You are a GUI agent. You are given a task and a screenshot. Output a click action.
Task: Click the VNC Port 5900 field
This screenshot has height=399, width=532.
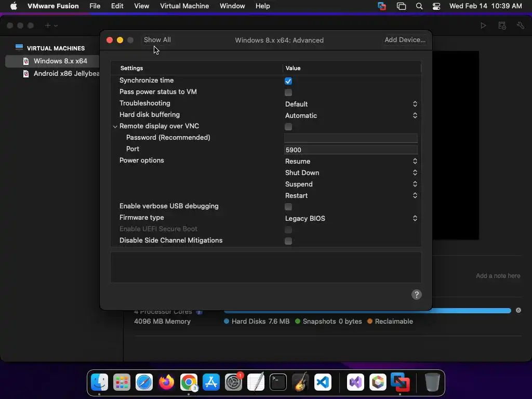[x=351, y=150]
